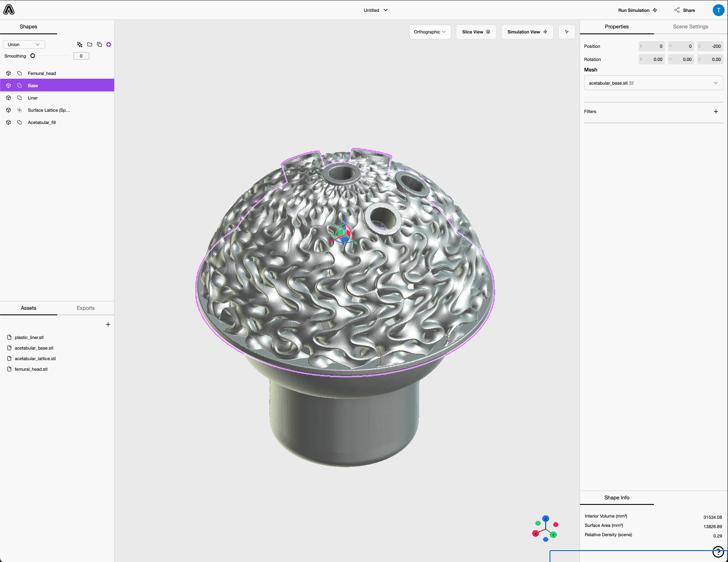Click the file icon beside plastic_liner.stl
This screenshot has width=728, height=562.
(9, 337)
